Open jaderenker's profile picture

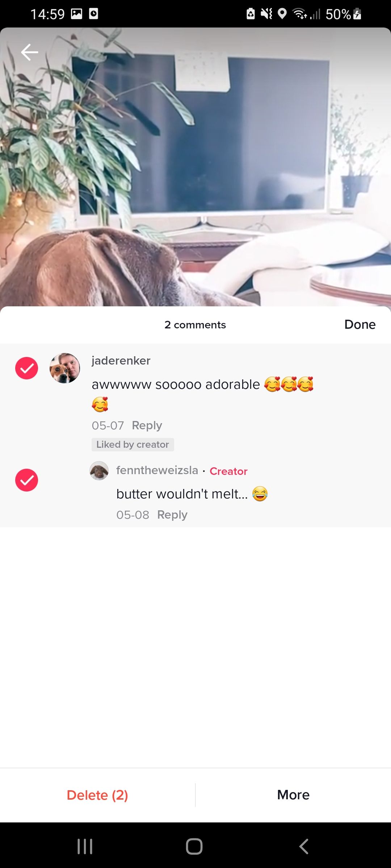click(65, 368)
